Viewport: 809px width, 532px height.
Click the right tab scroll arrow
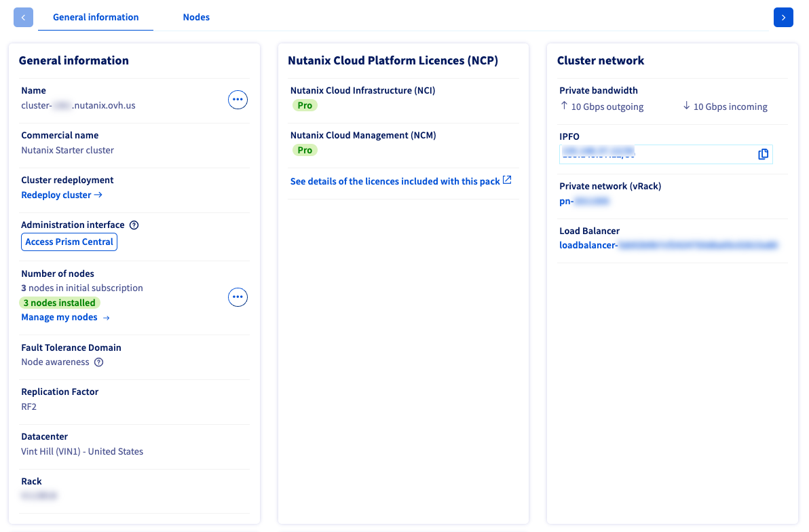(783, 17)
